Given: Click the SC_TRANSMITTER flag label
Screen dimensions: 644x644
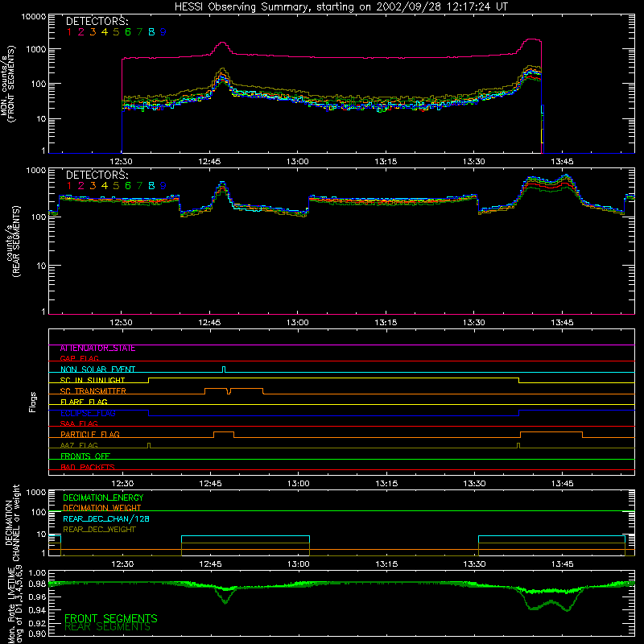Looking at the screenshot, I should pos(93,391).
